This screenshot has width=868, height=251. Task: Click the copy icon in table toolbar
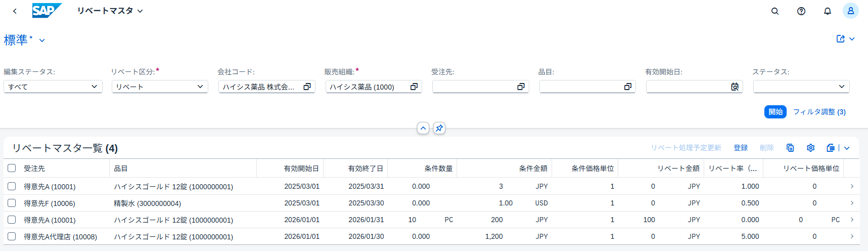pos(790,148)
